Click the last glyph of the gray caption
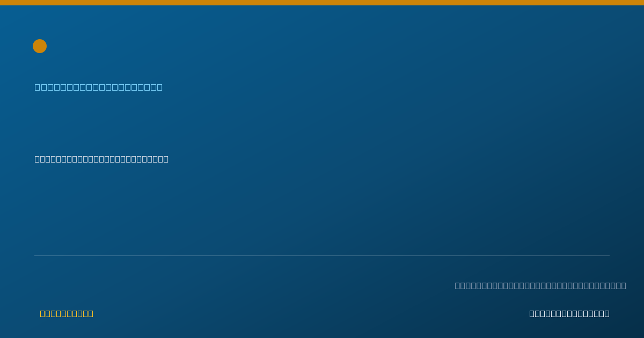Image resolution: width=644 pixels, height=338 pixels. 624,285
